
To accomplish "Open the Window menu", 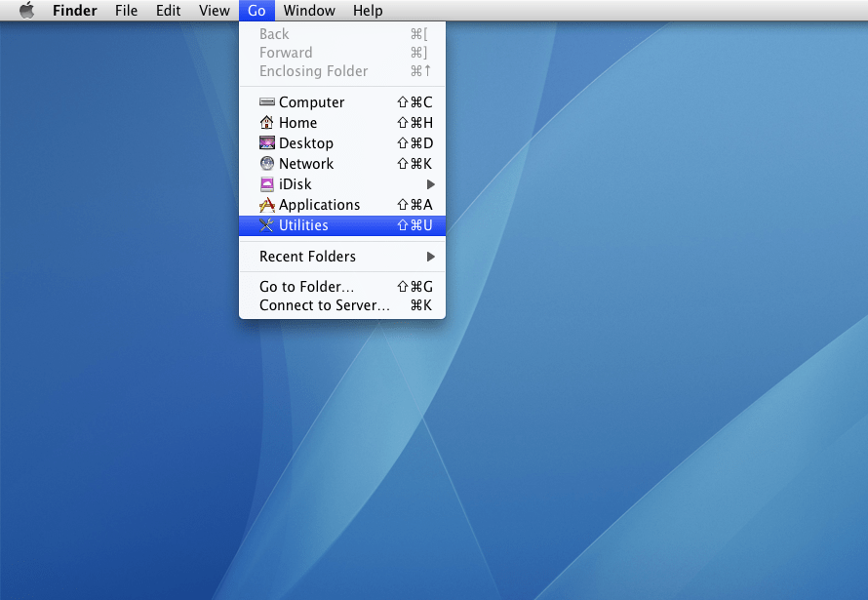I will tap(309, 11).
